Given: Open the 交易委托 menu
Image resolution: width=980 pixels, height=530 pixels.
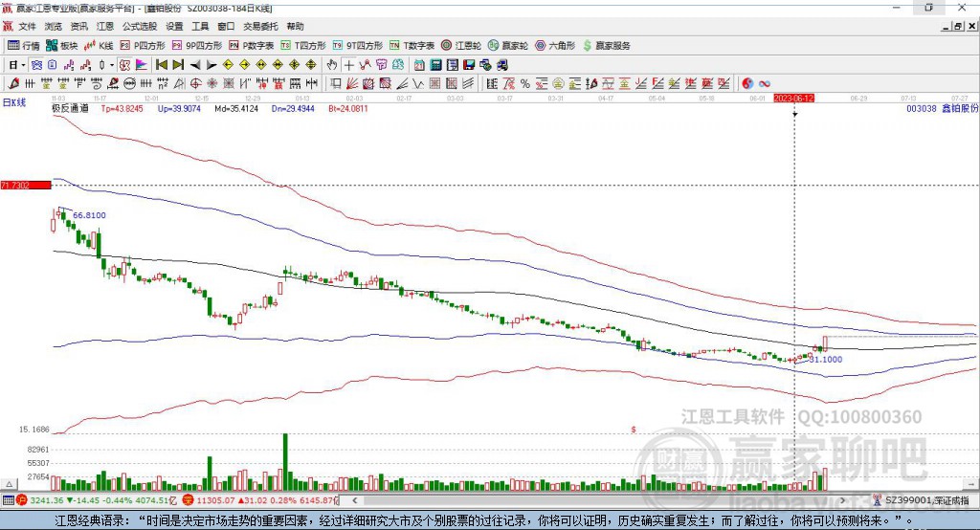Looking at the screenshot, I should point(260,26).
